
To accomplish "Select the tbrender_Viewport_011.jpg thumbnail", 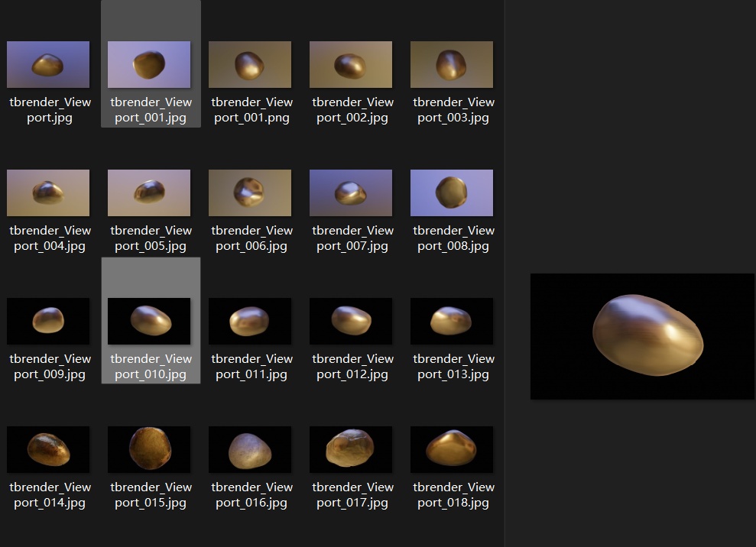I will tap(250, 321).
